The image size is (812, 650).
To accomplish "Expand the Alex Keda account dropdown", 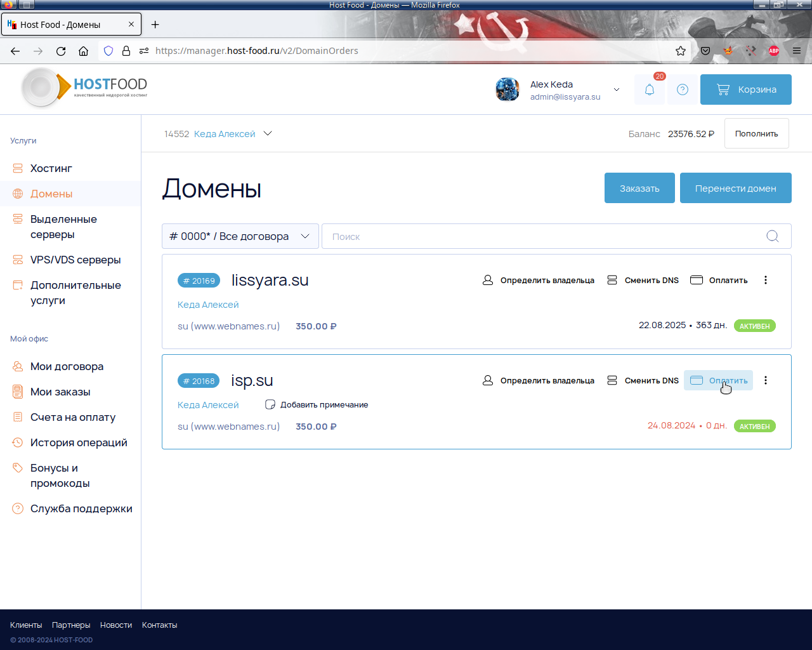I will (616, 90).
